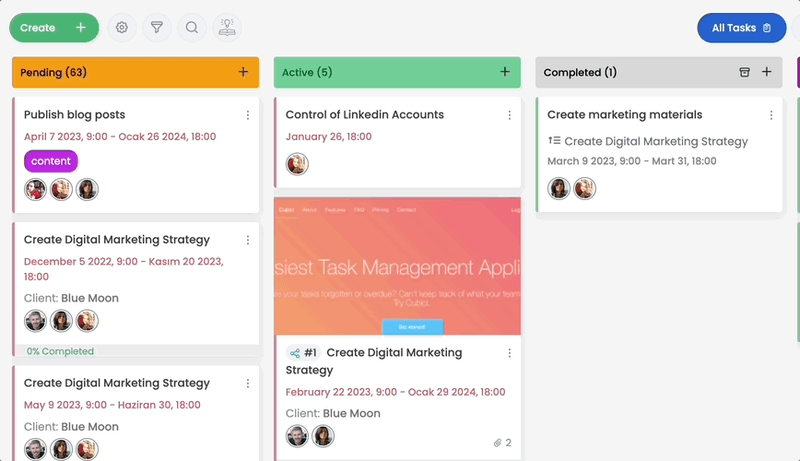The height and width of the screenshot is (461, 800).
Task: Open options menu for Create marketing materials
Action: pos(771,115)
